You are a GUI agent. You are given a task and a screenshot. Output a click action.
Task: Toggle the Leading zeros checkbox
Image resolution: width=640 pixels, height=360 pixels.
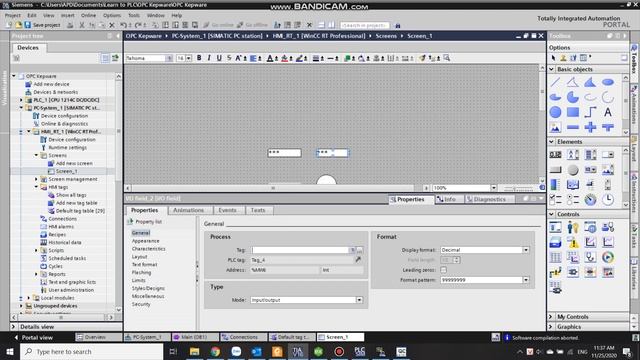click(x=443, y=270)
